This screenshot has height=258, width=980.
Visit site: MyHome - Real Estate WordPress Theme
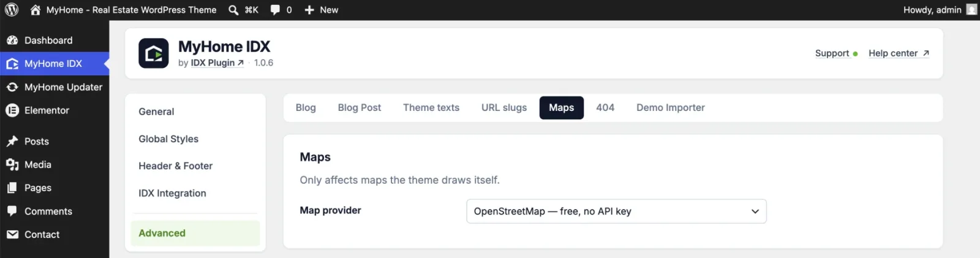(132, 10)
